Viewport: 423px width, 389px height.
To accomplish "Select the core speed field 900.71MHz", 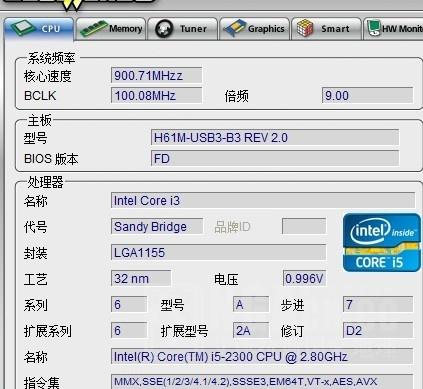I will (156, 75).
